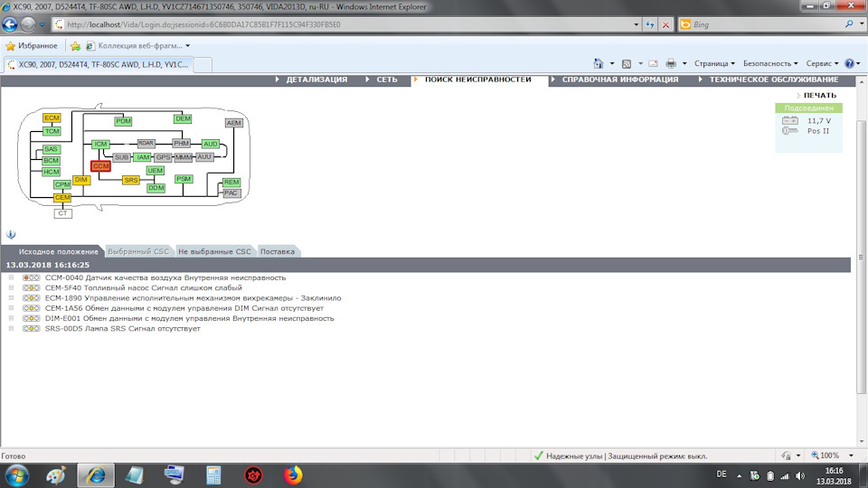
Task: Select the red CCM module node
Action: coord(100,166)
